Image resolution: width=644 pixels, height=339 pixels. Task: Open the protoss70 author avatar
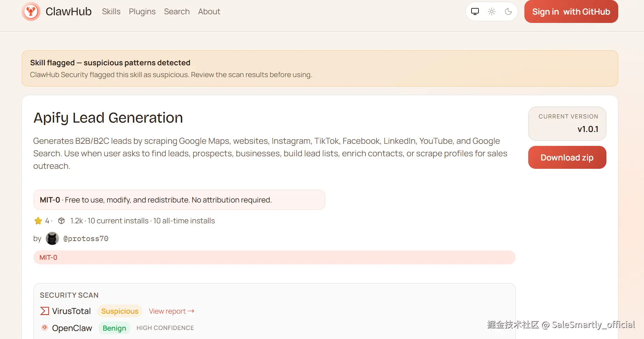click(x=52, y=239)
